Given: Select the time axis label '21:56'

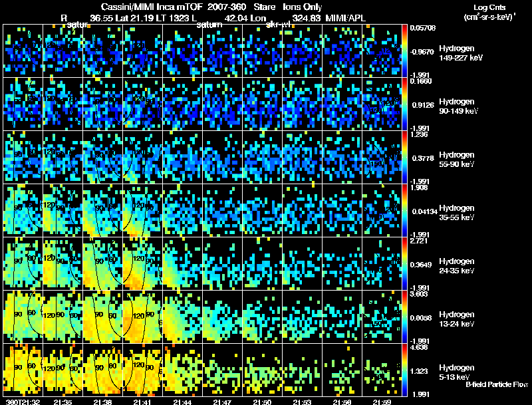Looking at the screenshot, I should (342, 402).
